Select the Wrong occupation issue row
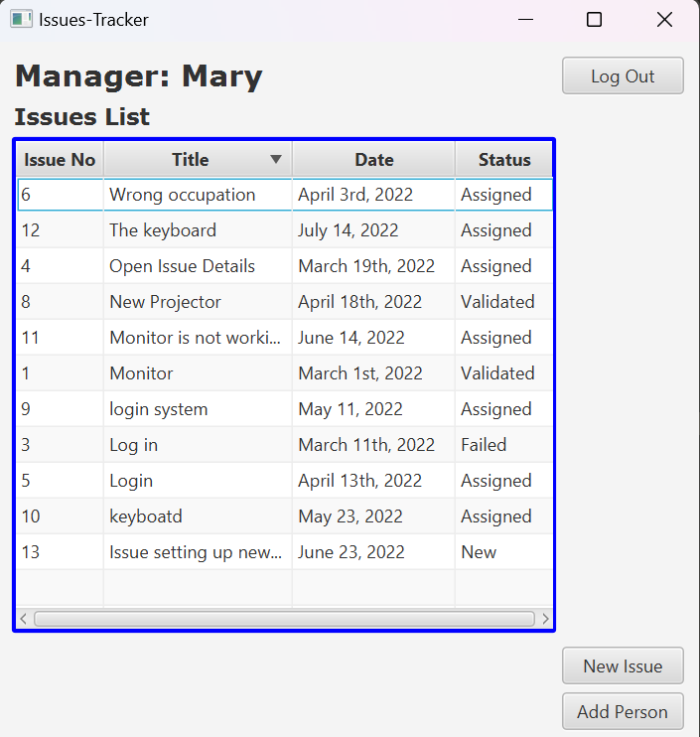This screenshot has width=700, height=737. (183, 195)
